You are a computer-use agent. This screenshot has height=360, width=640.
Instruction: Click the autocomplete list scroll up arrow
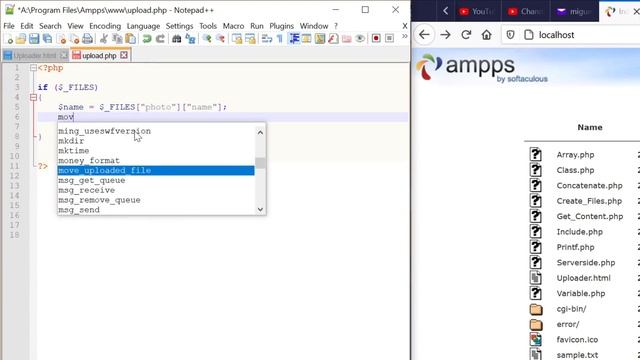pos(260,132)
